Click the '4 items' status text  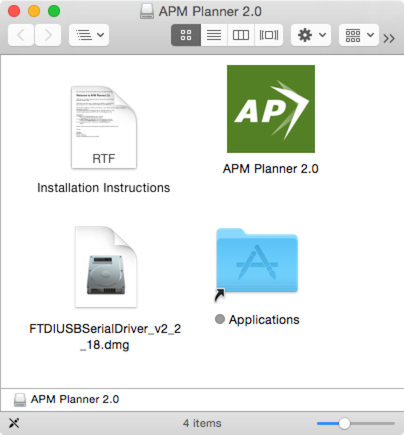click(x=202, y=423)
